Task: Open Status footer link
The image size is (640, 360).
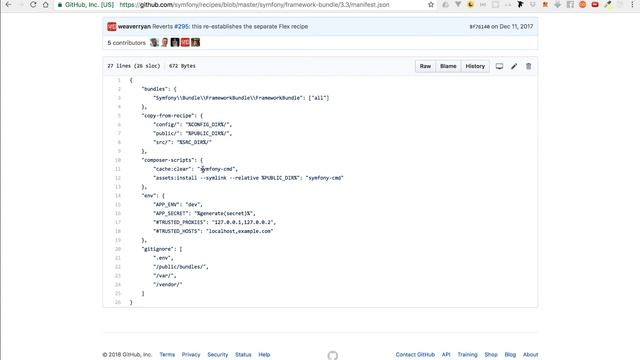Action: 243,355
